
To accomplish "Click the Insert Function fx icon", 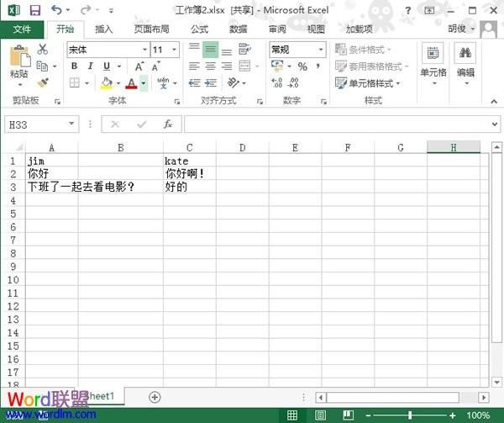I will tap(168, 124).
